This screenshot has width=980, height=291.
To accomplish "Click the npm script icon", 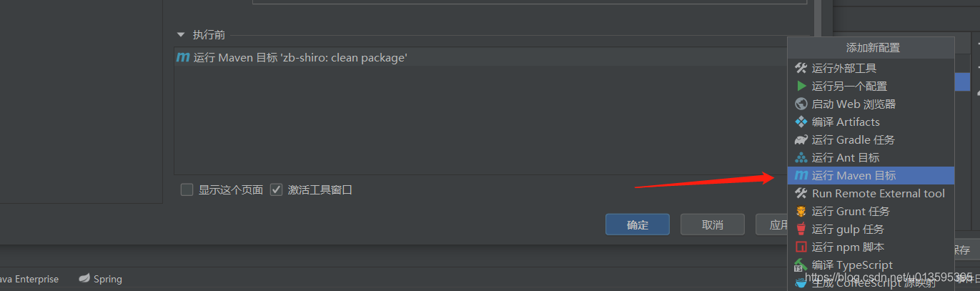I will pos(801,247).
